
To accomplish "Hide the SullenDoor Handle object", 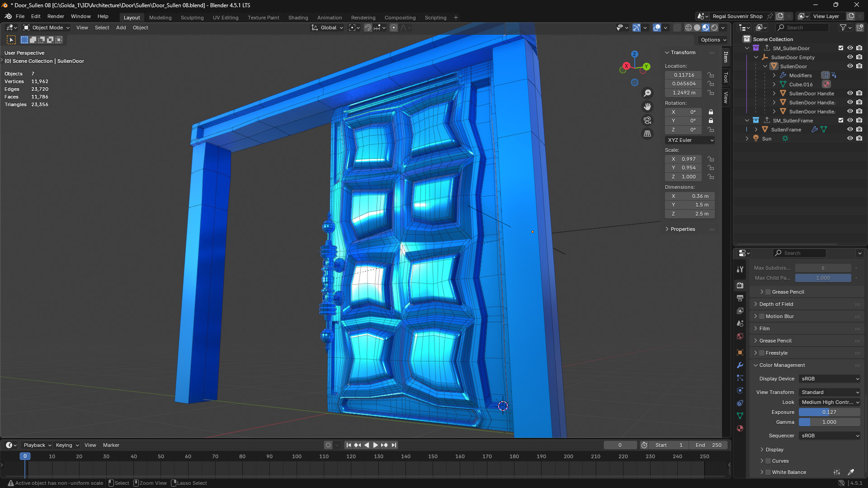I will click(850, 93).
